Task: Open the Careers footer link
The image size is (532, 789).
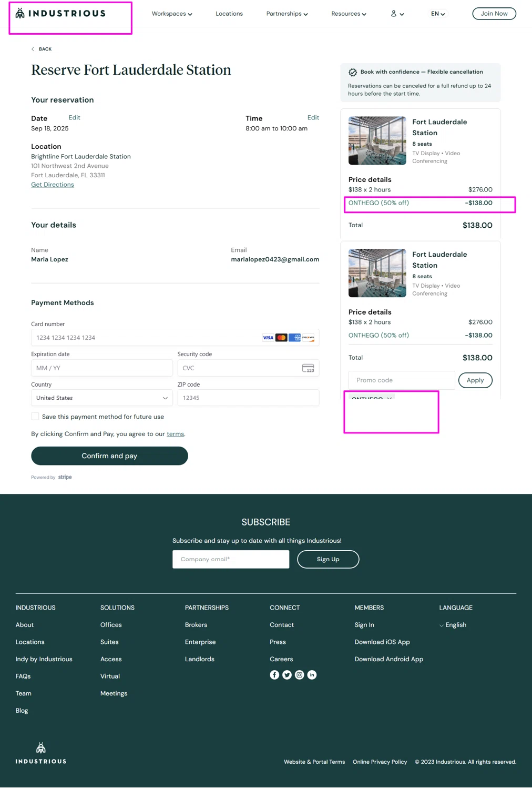Action: (281, 659)
